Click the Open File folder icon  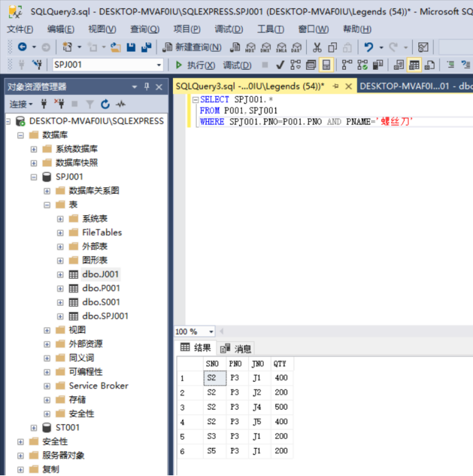[x=116, y=47]
